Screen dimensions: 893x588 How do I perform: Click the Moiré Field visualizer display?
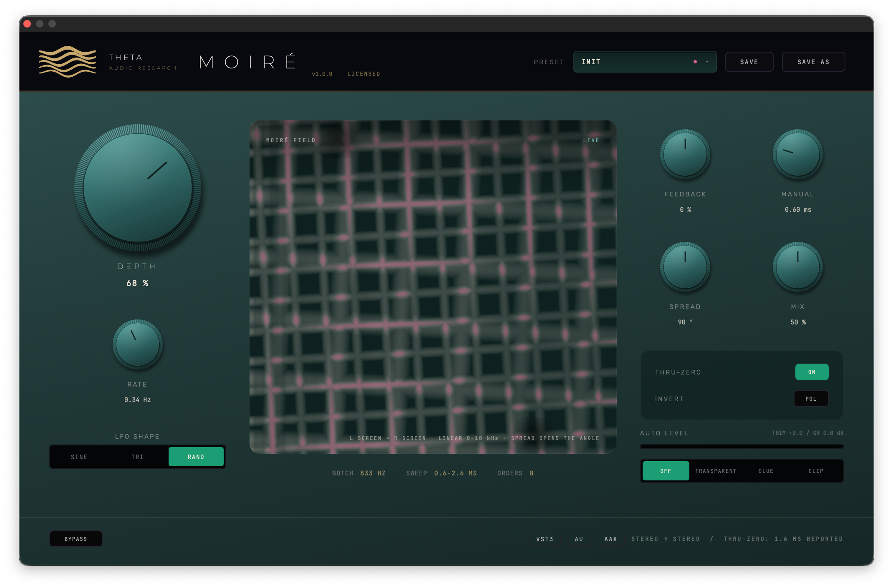coord(433,287)
